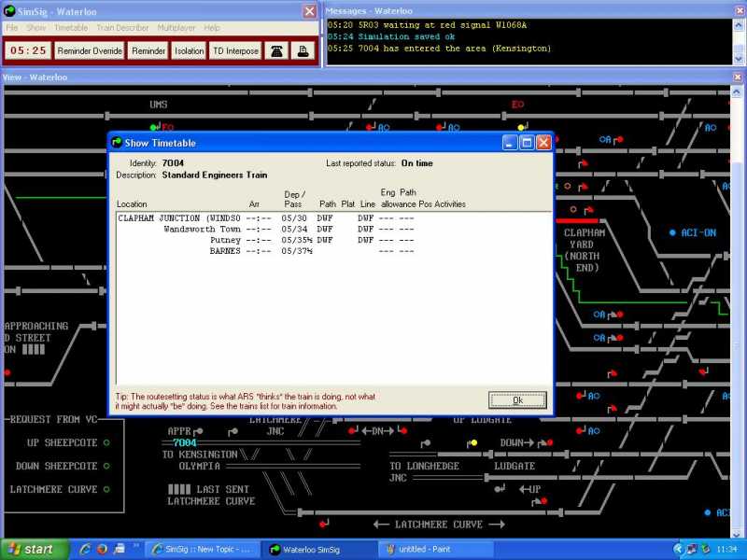
Task: Select the 7004 train berth on track
Action: pyautogui.click(x=185, y=442)
